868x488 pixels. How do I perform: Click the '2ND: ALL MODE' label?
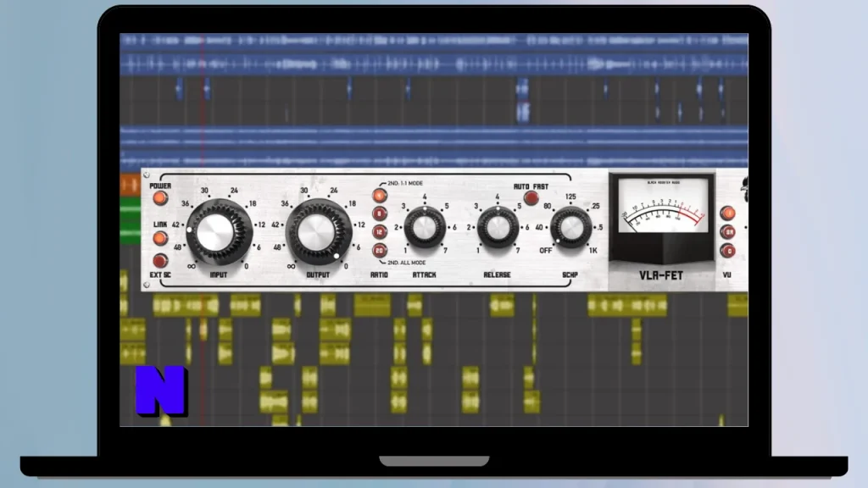pos(406,263)
